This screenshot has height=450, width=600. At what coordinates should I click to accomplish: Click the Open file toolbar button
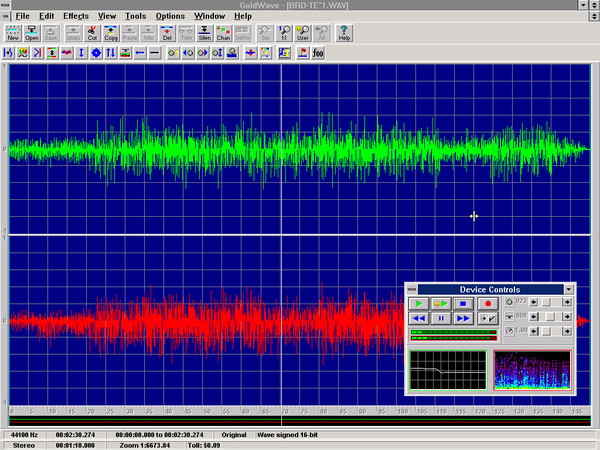click(31, 33)
